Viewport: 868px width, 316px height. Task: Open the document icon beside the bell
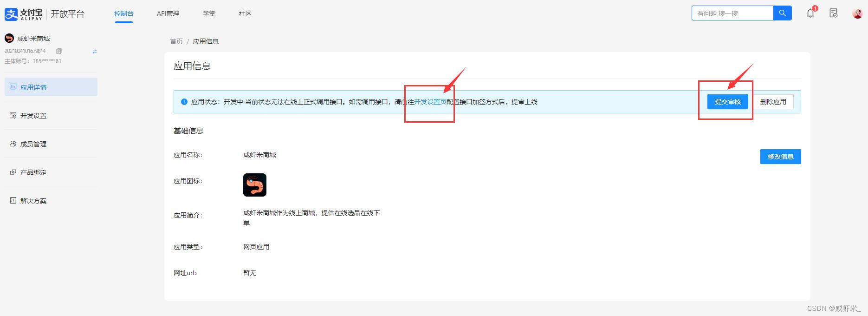(x=834, y=13)
